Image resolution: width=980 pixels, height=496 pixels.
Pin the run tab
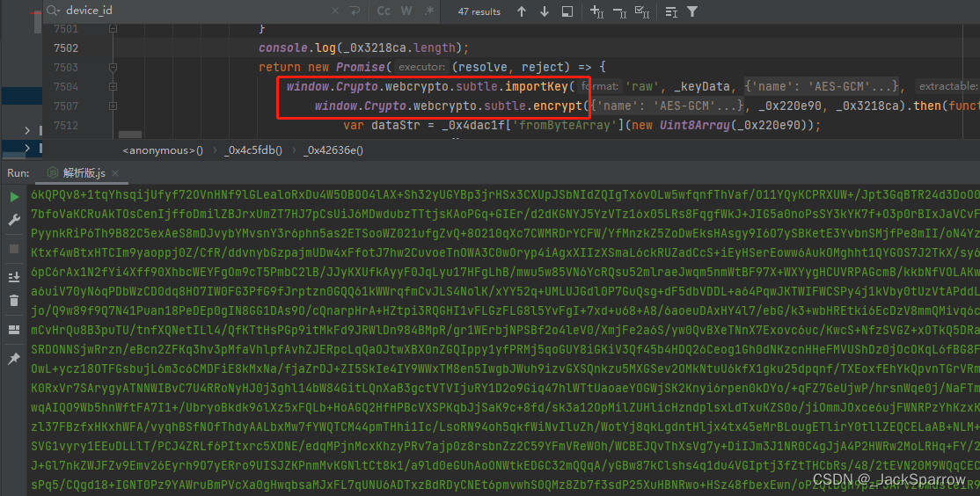click(x=14, y=359)
